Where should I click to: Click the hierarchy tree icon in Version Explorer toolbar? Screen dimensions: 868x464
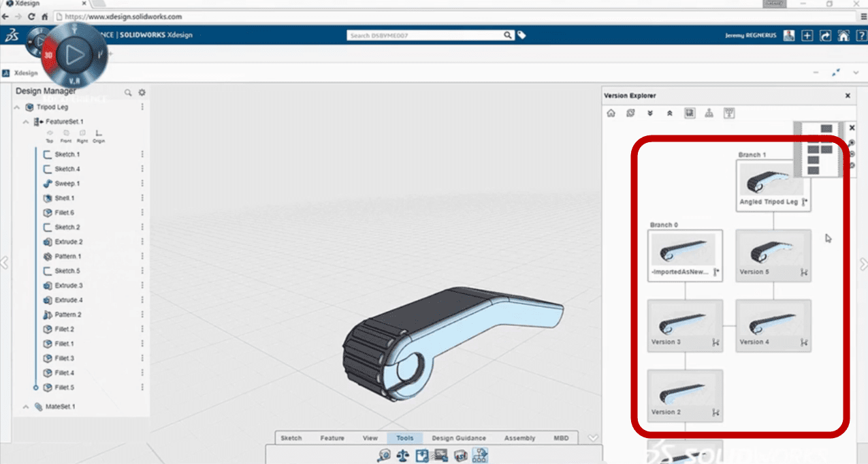pyautogui.click(x=709, y=114)
